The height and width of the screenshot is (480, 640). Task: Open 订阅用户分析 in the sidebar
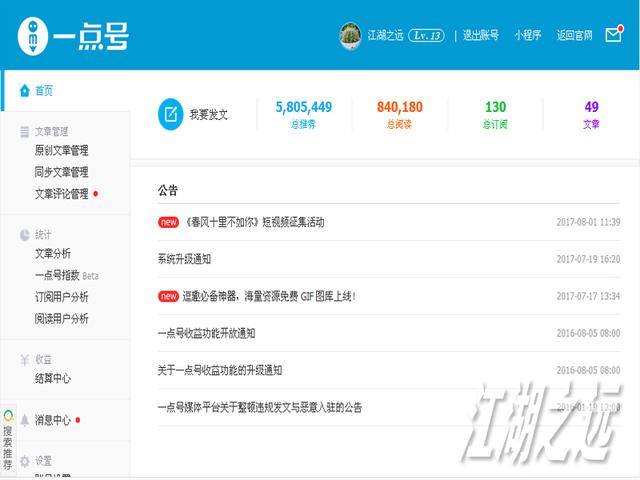(62, 297)
